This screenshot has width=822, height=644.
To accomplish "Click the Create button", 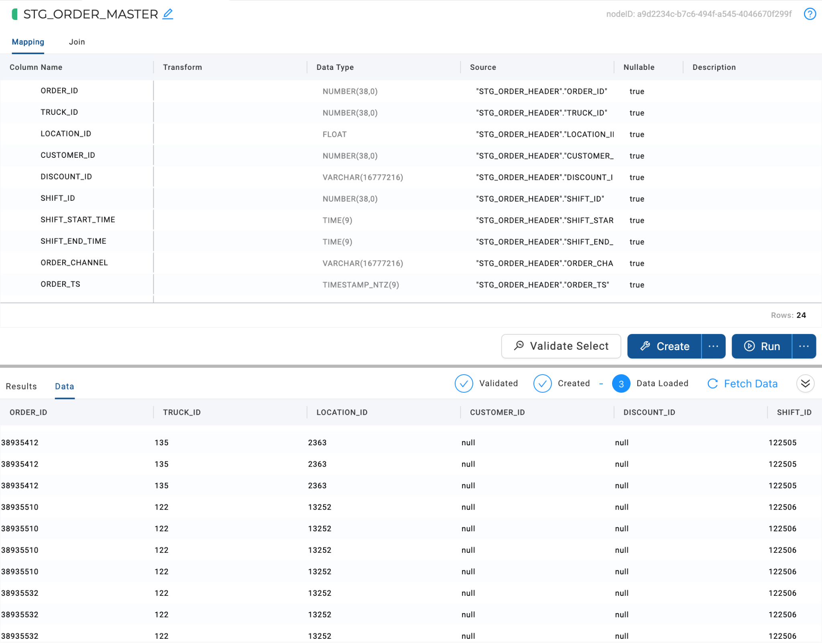I will click(x=664, y=346).
